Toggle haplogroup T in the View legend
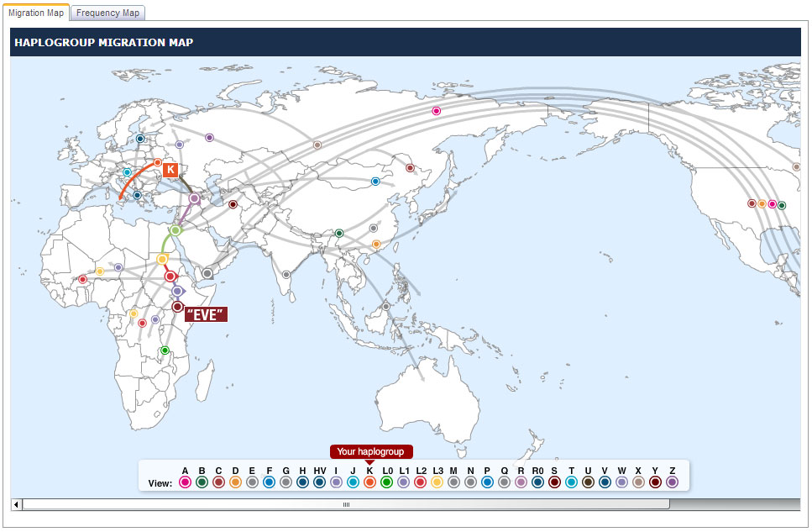The width and height of the screenshot is (812, 532). 571,482
